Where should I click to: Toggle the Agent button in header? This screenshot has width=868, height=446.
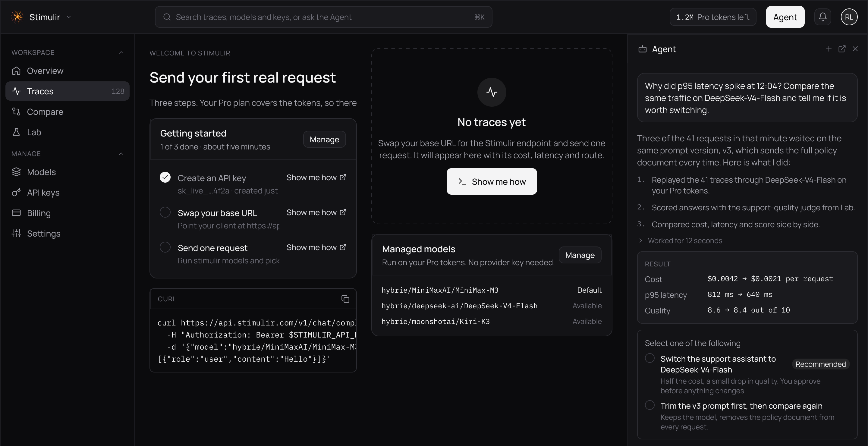(785, 17)
